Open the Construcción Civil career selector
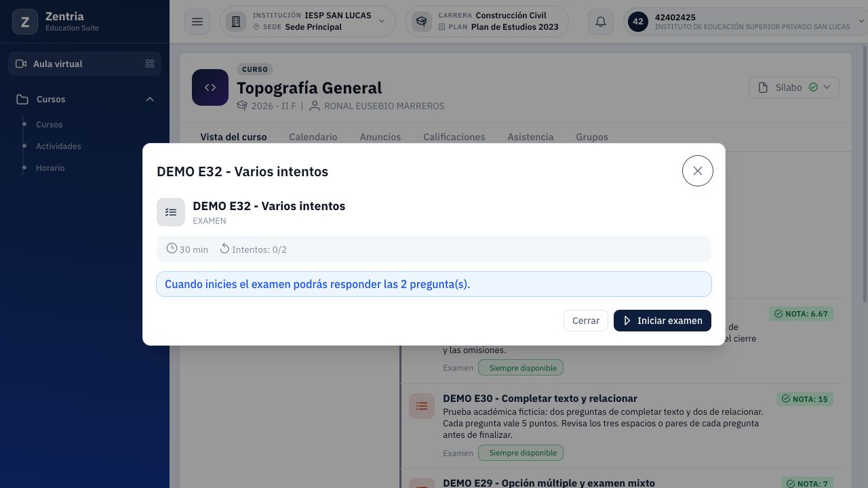 coord(487,22)
